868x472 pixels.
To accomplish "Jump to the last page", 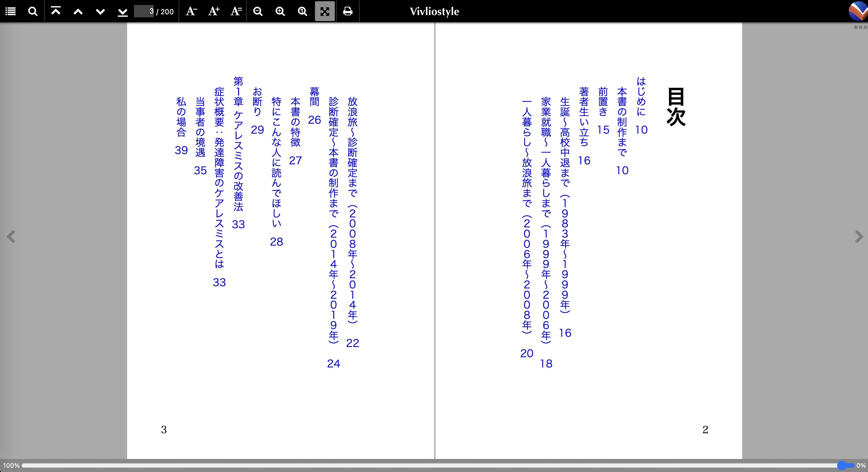I will 123,11.
